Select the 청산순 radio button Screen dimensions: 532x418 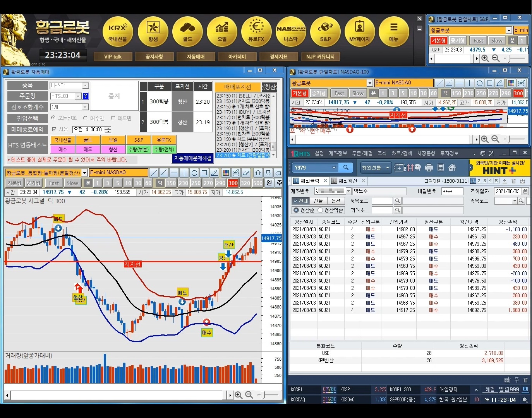tap(296, 210)
